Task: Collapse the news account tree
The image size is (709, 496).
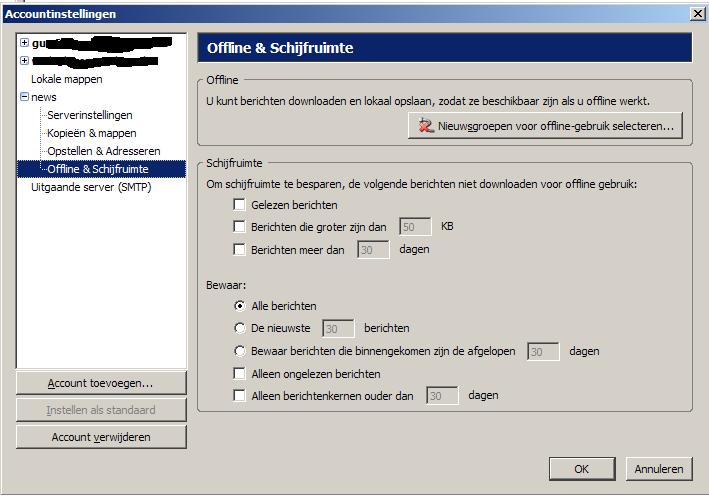Action: 25,97
